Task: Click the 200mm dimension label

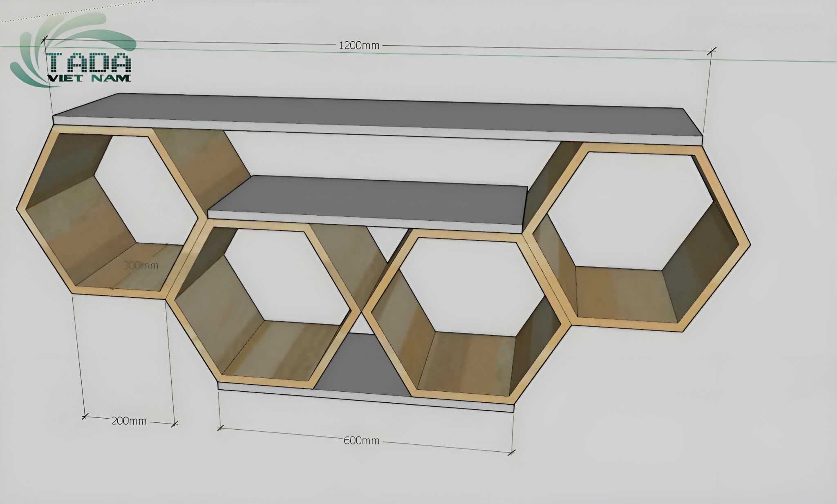Action: [x=129, y=420]
